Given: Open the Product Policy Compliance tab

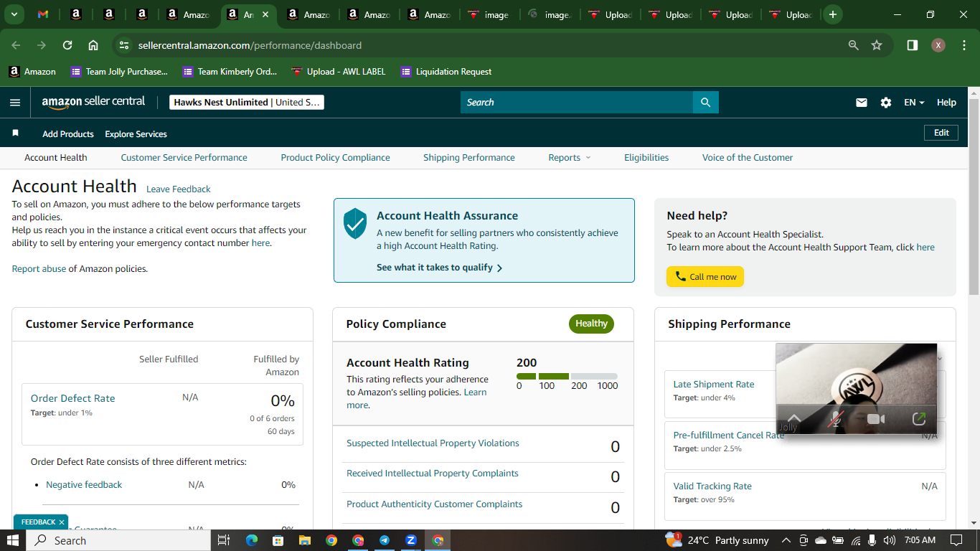Looking at the screenshot, I should [x=336, y=158].
